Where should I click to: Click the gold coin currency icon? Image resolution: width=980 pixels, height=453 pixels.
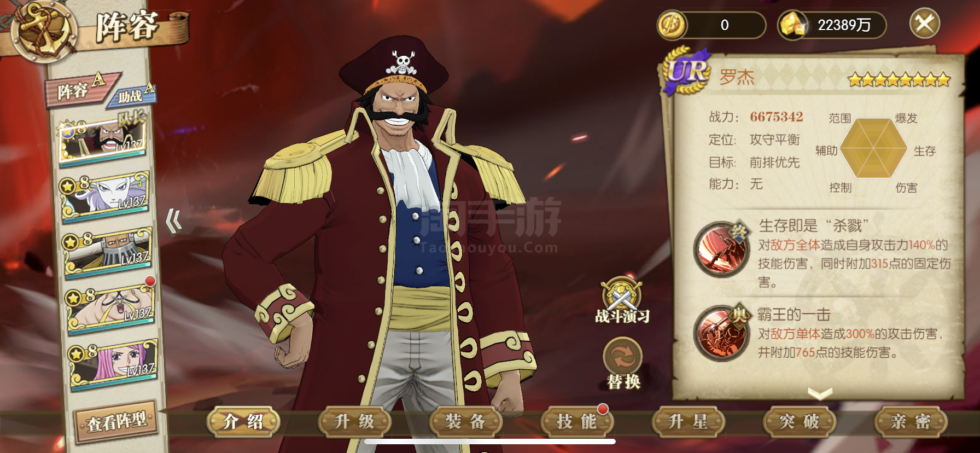(x=672, y=25)
